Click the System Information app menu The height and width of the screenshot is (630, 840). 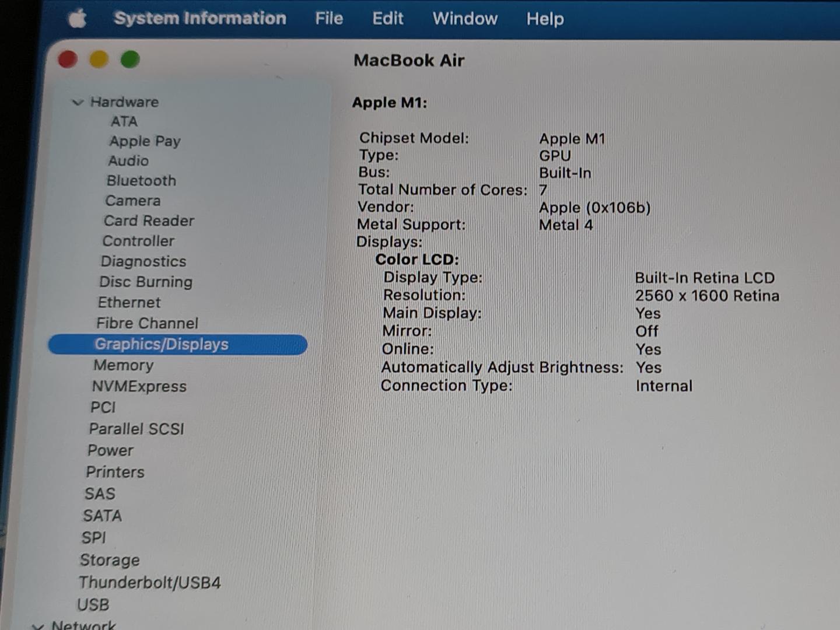coord(200,19)
